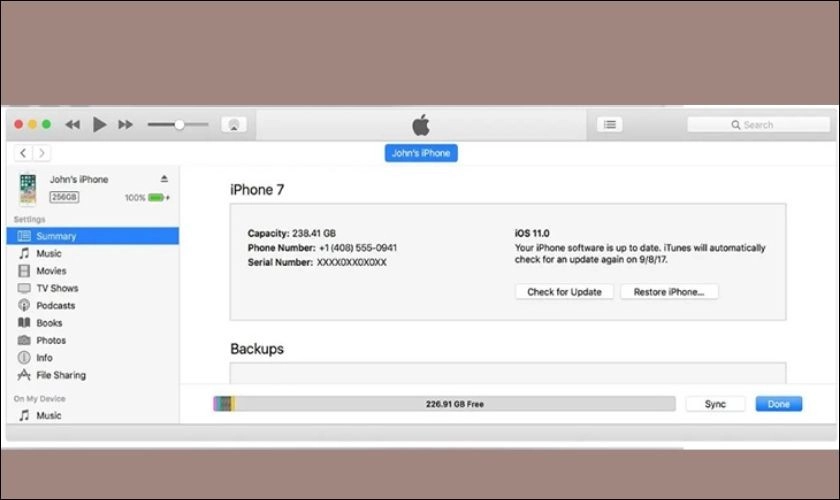Image resolution: width=840 pixels, height=500 pixels.
Task: Click the Books icon in sidebar
Action: coord(24,323)
